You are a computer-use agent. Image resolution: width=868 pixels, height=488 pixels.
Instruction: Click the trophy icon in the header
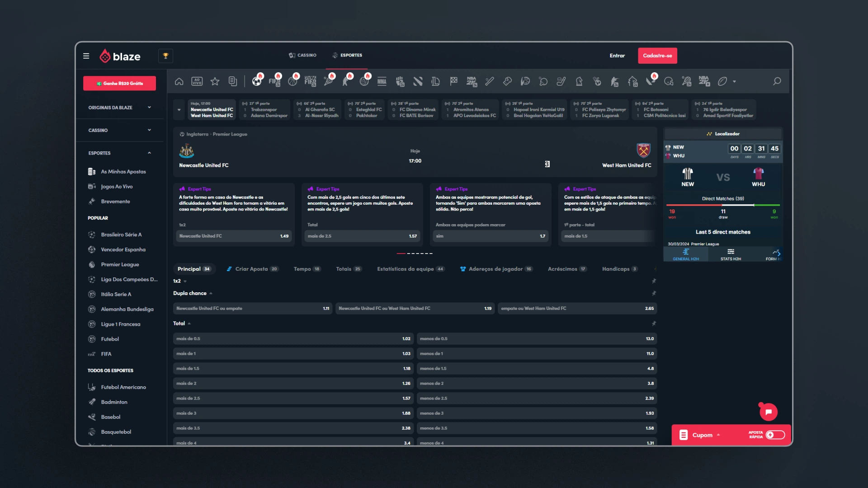coord(165,56)
